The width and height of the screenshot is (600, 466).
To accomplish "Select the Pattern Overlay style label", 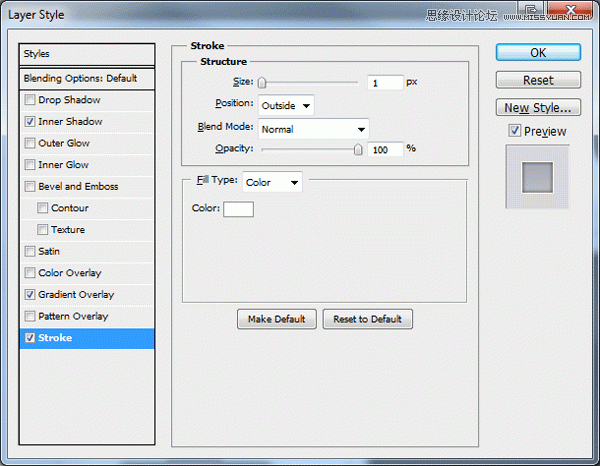I will (73, 316).
